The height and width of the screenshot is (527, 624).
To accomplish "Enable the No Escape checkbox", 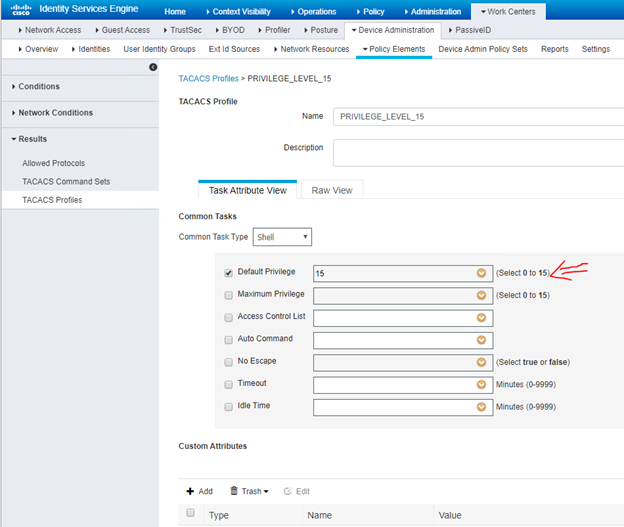I will click(228, 362).
